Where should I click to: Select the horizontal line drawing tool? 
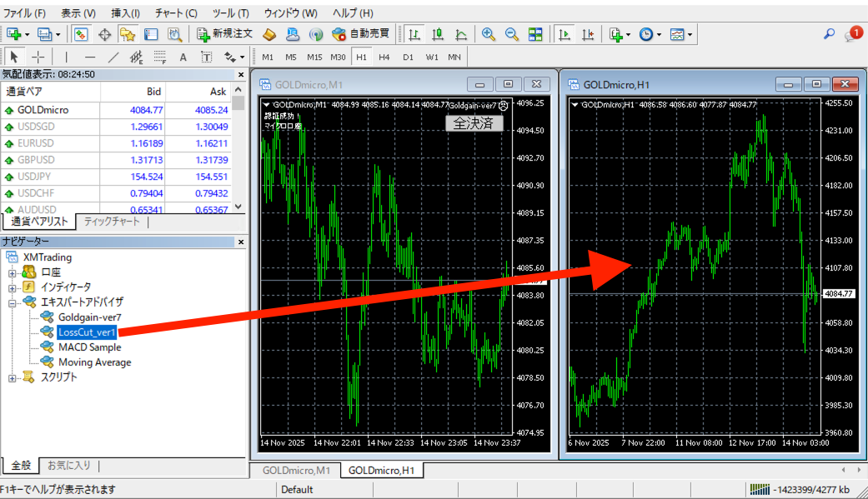(x=90, y=57)
